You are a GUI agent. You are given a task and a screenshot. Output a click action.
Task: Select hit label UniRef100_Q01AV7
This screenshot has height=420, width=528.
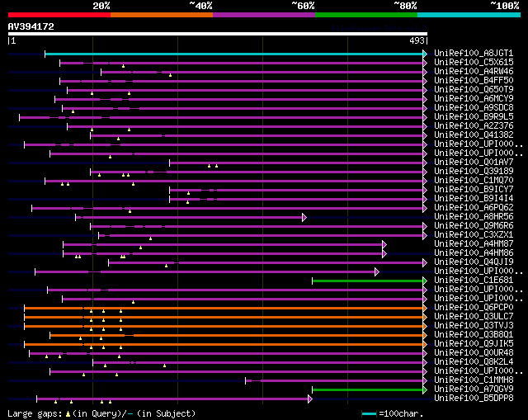(x=474, y=163)
